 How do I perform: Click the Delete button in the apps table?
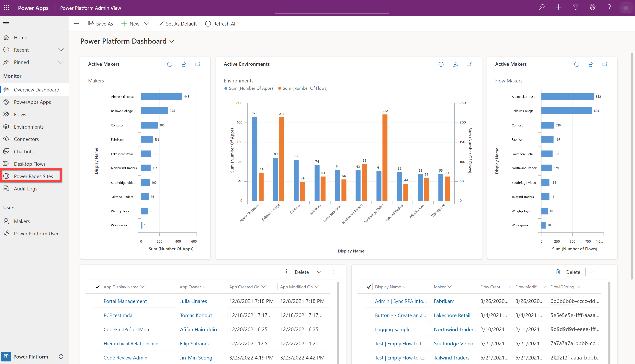coord(298,272)
